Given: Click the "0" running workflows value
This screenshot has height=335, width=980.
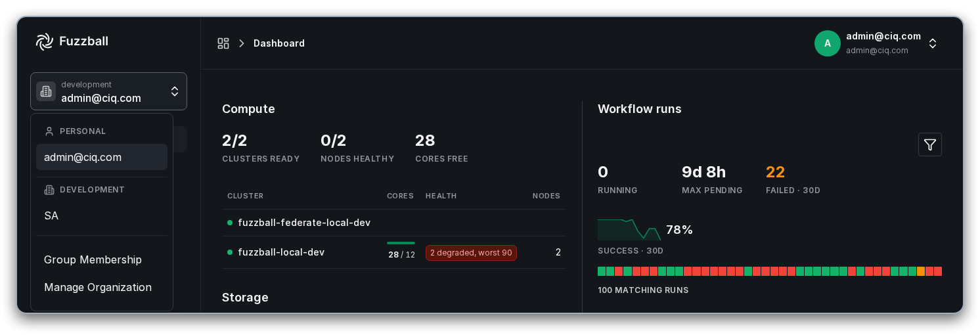Looking at the screenshot, I should point(603,172).
